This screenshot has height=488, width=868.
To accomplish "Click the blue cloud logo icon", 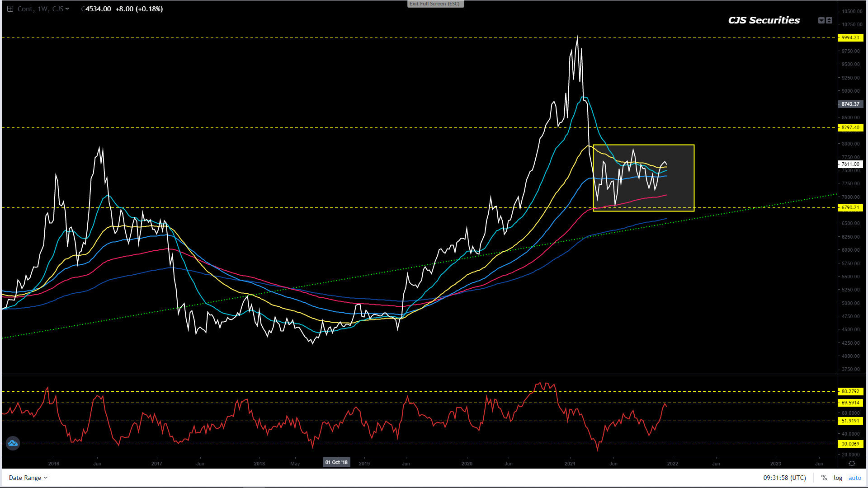I will click(x=13, y=443).
